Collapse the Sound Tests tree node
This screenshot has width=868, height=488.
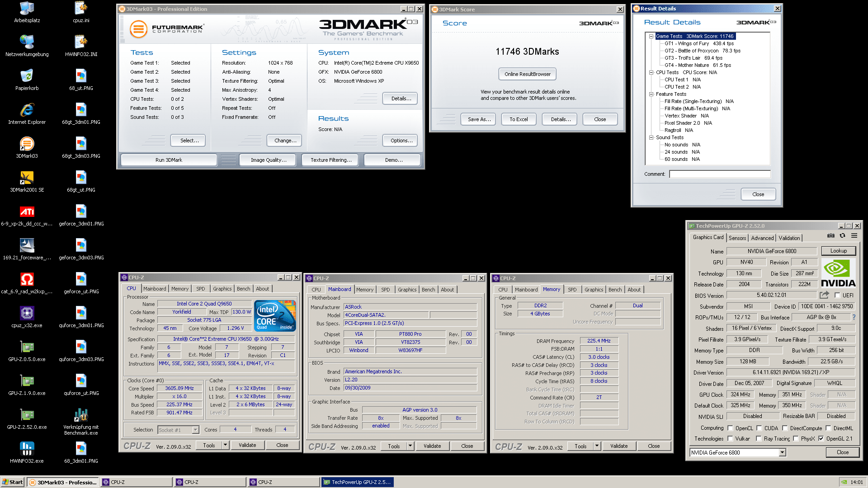coord(651,137)
